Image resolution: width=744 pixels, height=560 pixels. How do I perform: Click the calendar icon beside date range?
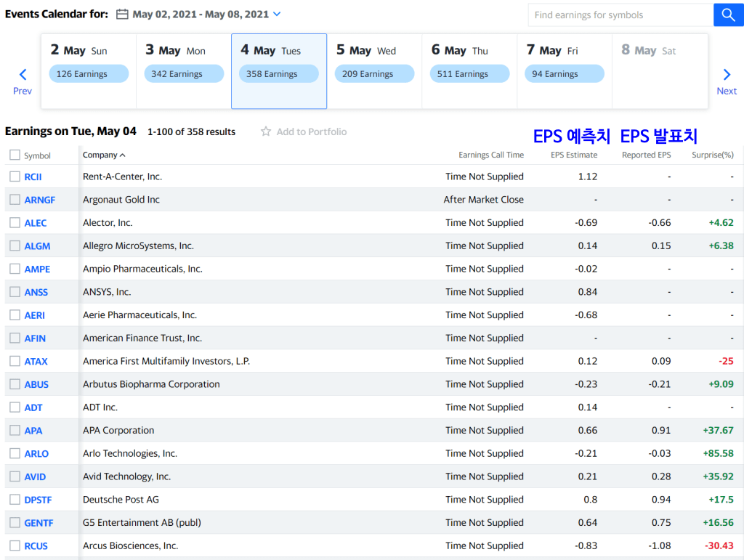click(122, 15)
